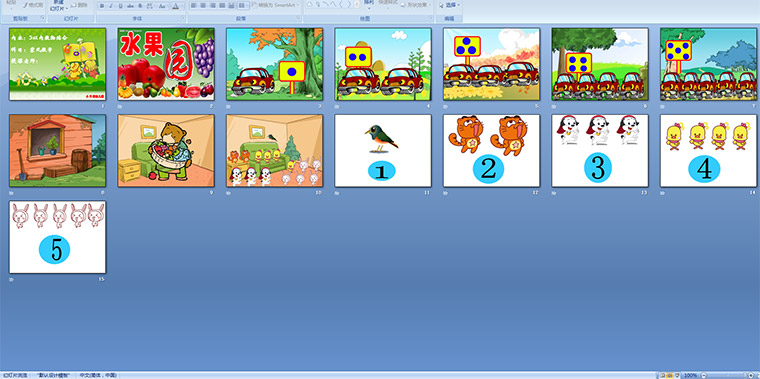Viewport: 760px width, 379px height.
Task: Open the 新建幻灯片 dropdown
Action: [59, 5]
